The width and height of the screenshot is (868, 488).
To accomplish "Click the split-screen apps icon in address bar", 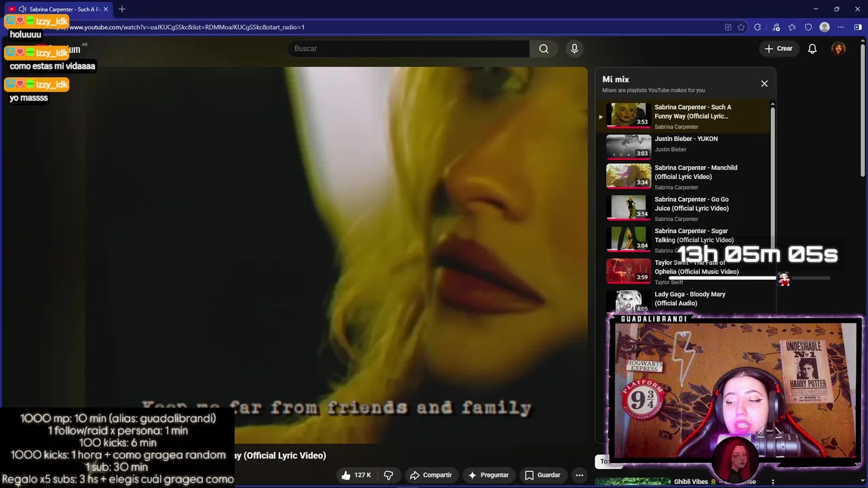I will coord(728,27).
